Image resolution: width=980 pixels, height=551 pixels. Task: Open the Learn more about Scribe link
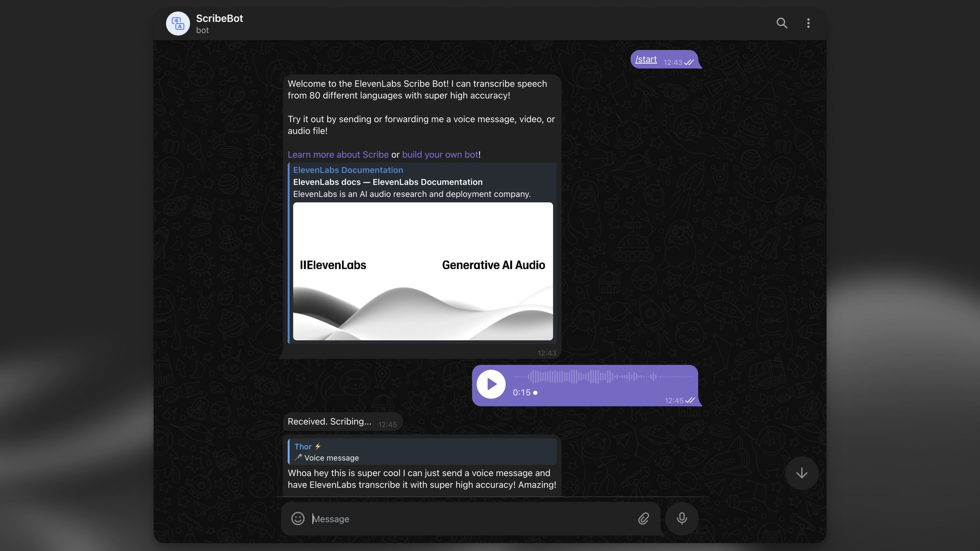338,154
